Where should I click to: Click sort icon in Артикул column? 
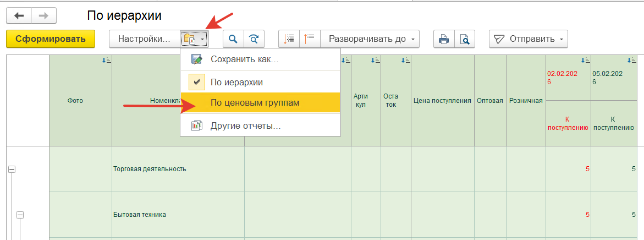click(x=376, y=61)
